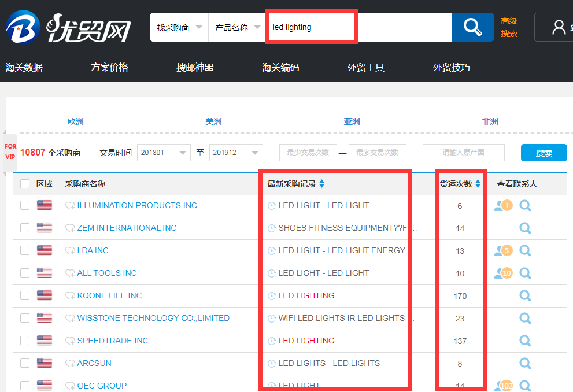Focus the led lighting search field
This screenshot has width=573, height=392.
[359, 27]
